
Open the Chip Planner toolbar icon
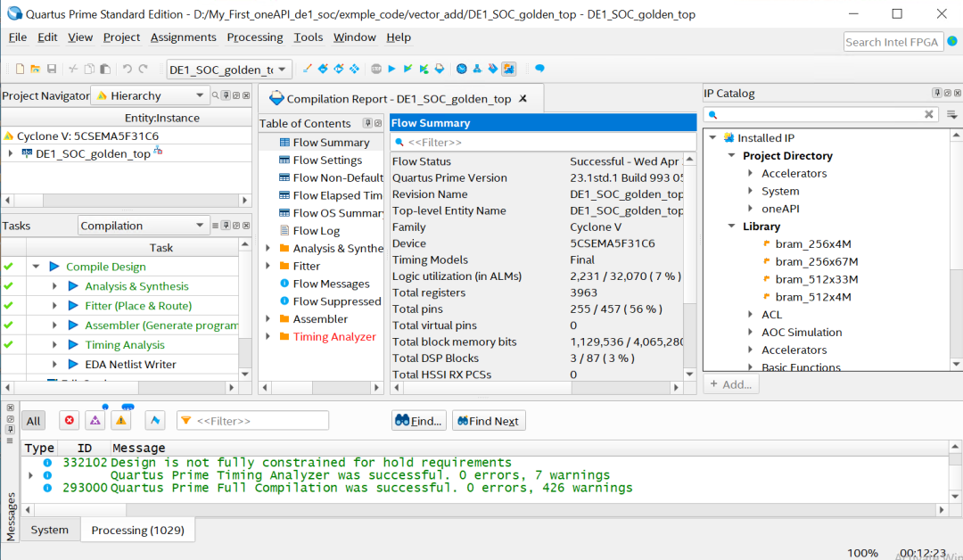point(354,69)
